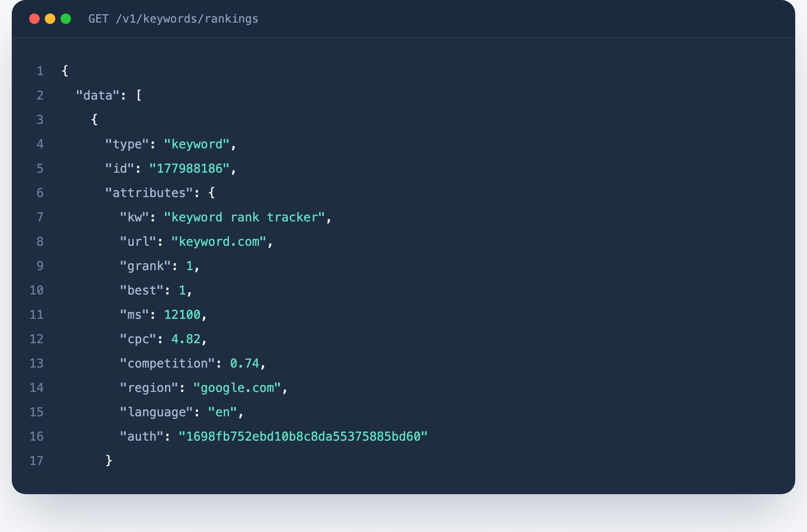Click the auth token string value

303,436
